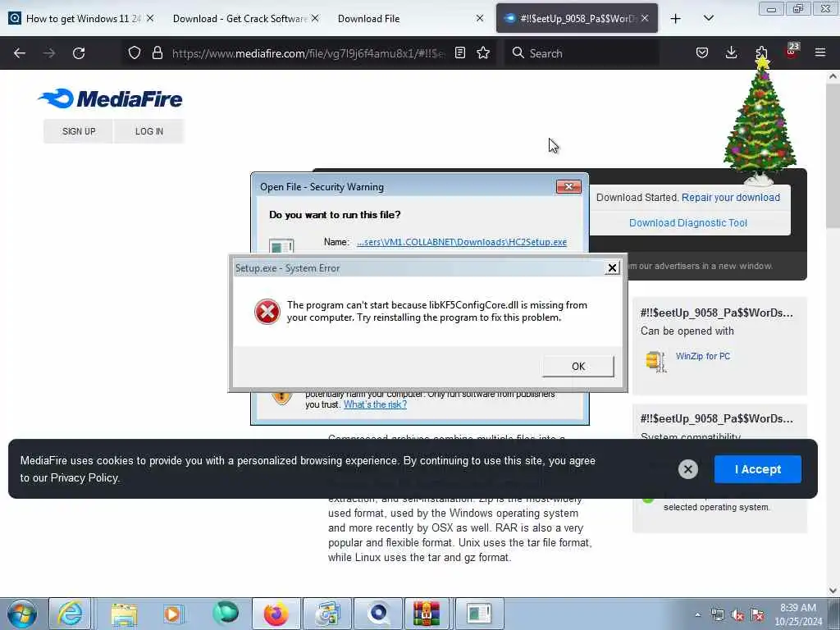Click the site security padlock icon
Image resolution: width=840 pixels, height=630 pixels.
tap(157, 52)
